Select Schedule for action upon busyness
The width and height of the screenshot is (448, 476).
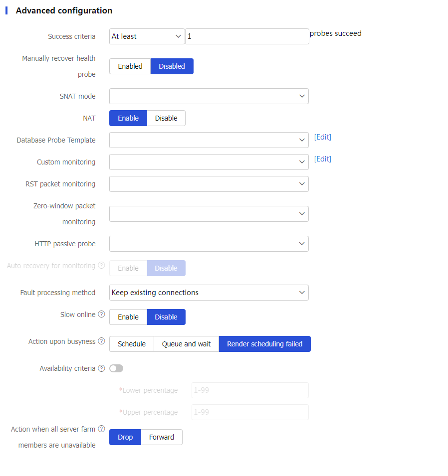[x=132, y=344]
